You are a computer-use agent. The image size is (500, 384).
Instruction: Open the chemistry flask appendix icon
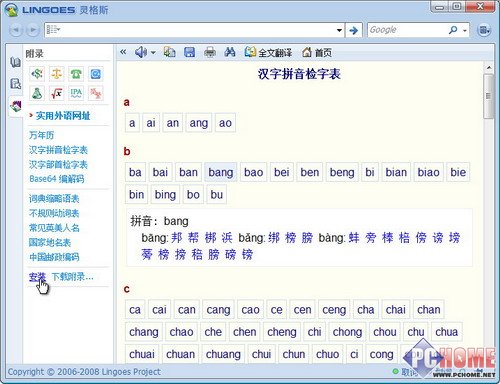[37, 93]
